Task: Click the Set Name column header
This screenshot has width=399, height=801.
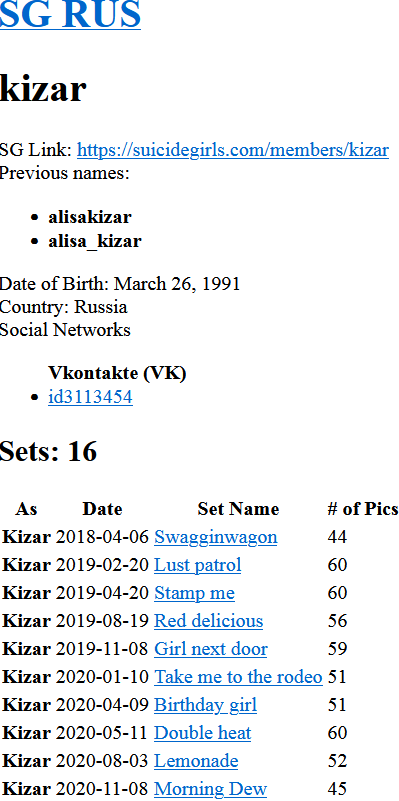Action: pyautogui.click(x=238, y=509)
